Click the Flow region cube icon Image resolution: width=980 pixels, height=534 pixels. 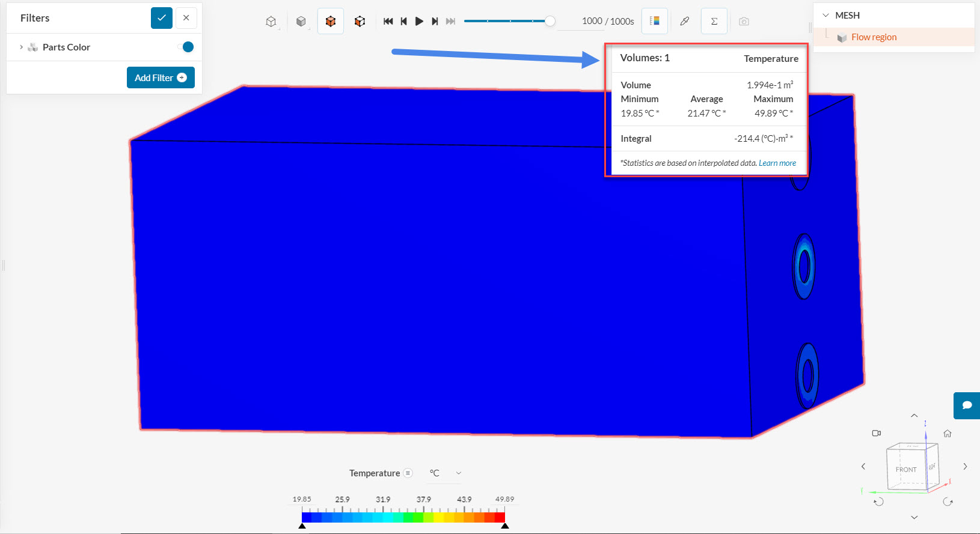point(842,38)
